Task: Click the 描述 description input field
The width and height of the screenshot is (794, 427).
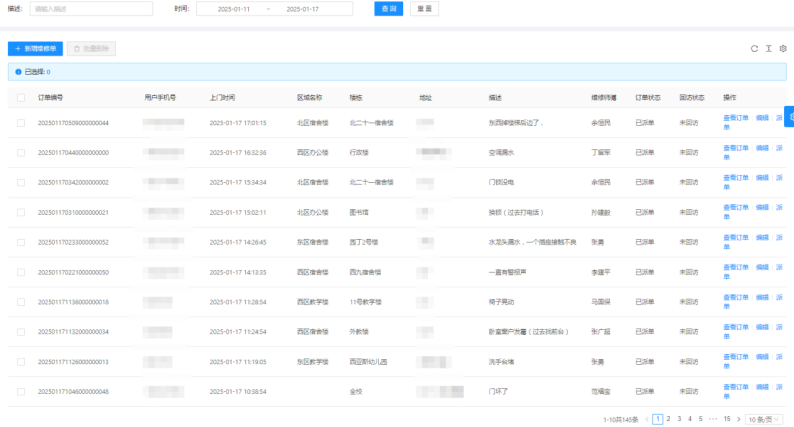Action: tap(91, 9)
